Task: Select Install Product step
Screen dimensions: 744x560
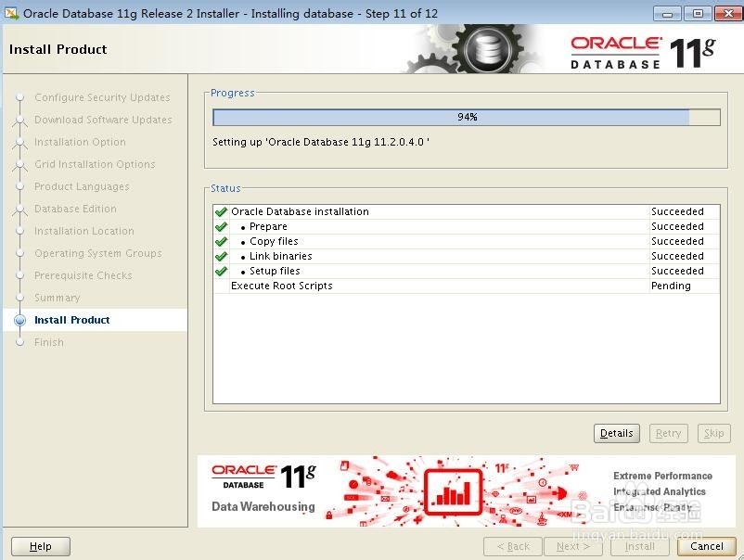Action: (71, 320)
